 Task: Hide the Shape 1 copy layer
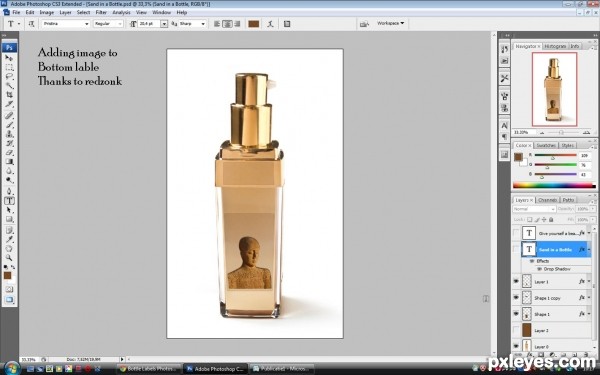[516, 297]
